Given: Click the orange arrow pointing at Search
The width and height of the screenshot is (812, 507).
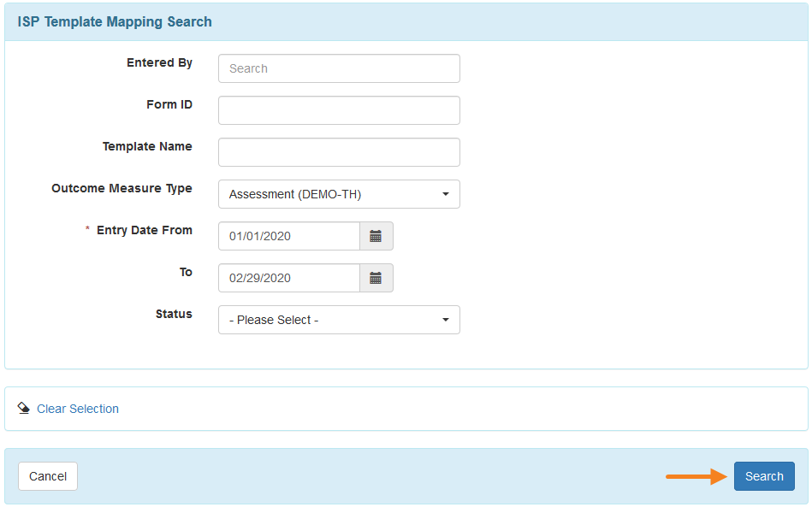Looking at the screenshot, I should coord(697,476).
